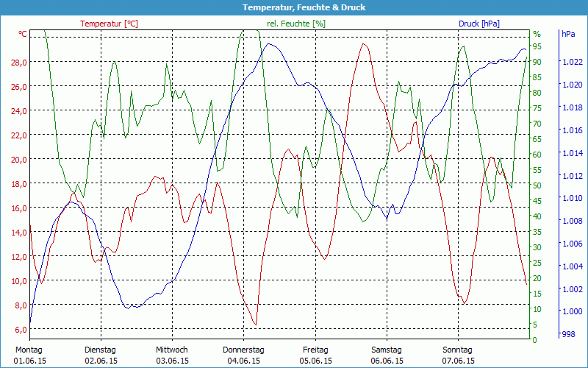The image size is (588, 368).
Task: Click the date 03.06.15
Action: click(173, 361)
